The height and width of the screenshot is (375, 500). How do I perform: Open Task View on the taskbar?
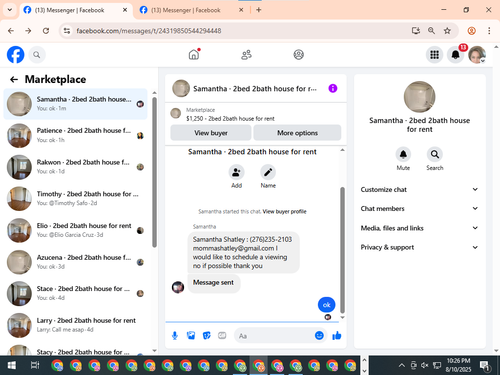point(35,365)
